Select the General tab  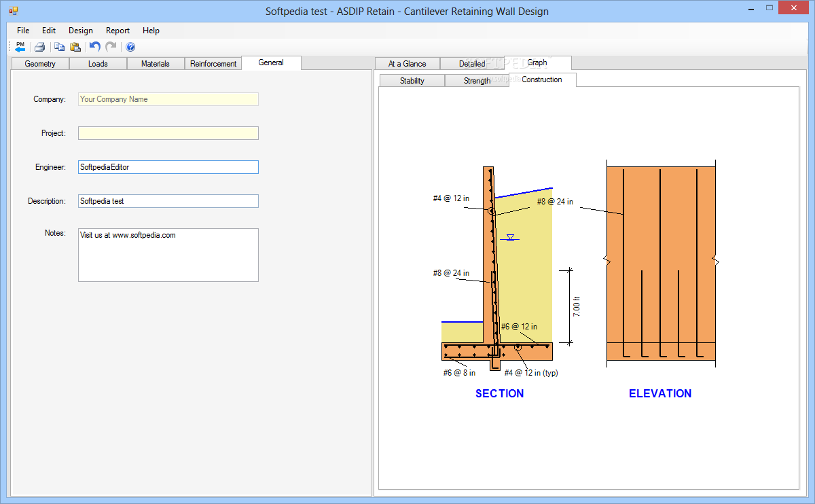point(271,62)
